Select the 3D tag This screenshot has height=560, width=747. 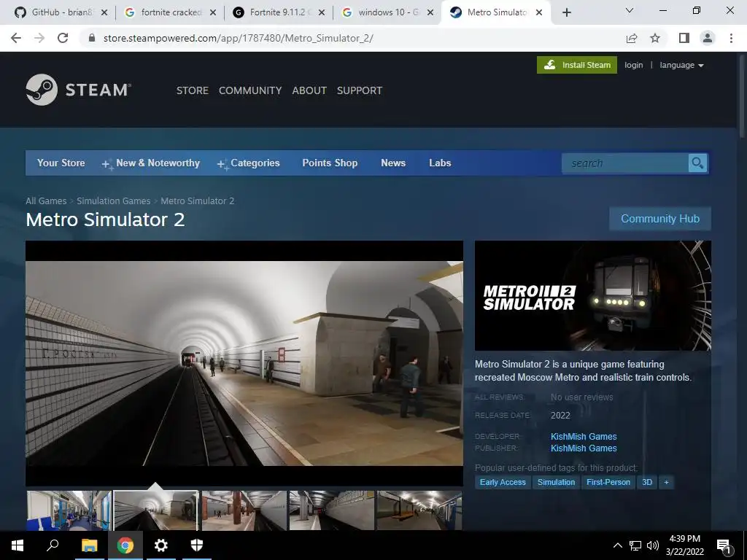647,483
